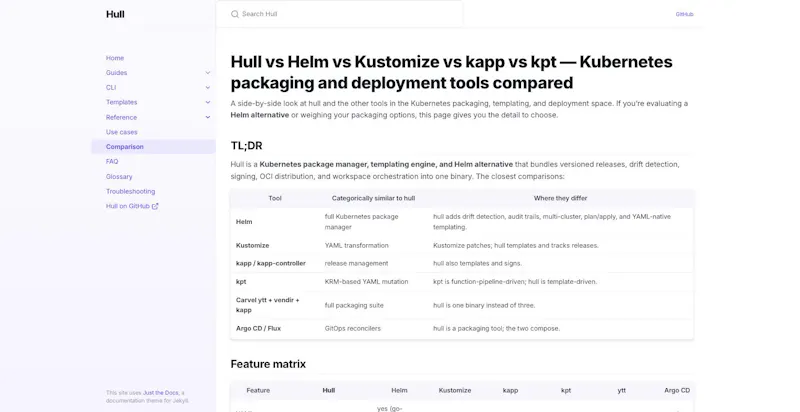Go to the Home page
The width and height of the screenshot is (800, 412).
click(x=115, y=58)
